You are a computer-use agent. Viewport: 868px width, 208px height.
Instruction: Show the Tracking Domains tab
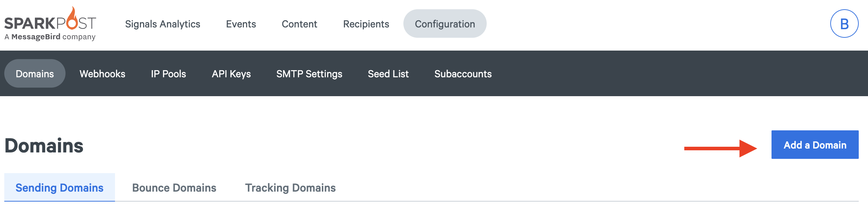[291, 187]
